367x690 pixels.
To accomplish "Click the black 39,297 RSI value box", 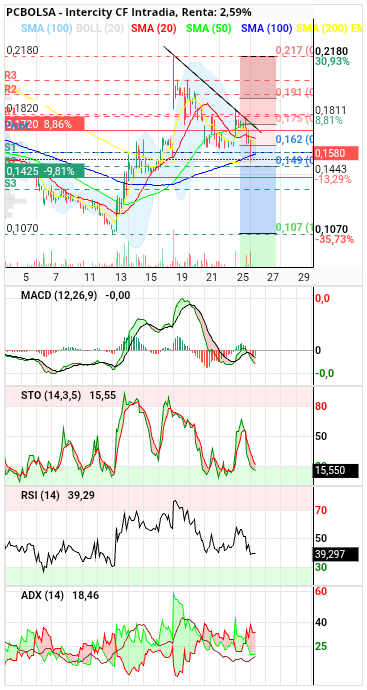I will coord(336,554).
